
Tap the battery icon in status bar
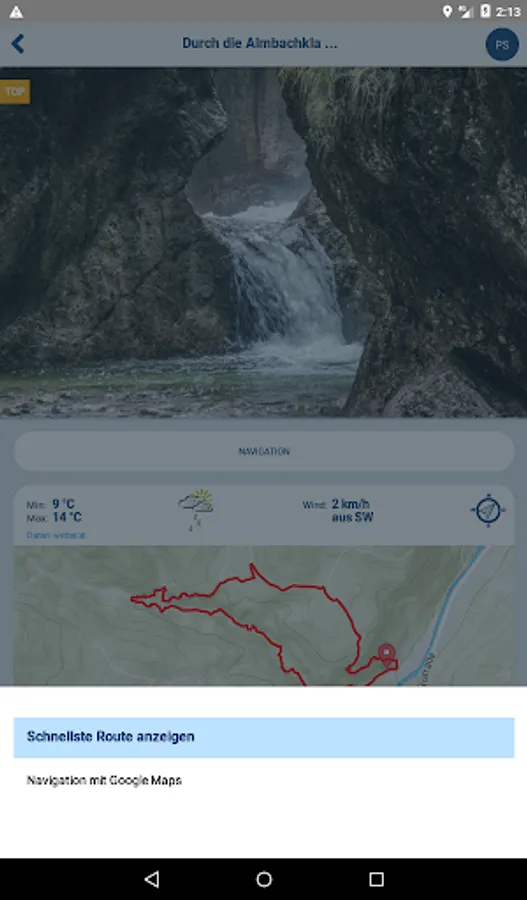tap(485, 11)
